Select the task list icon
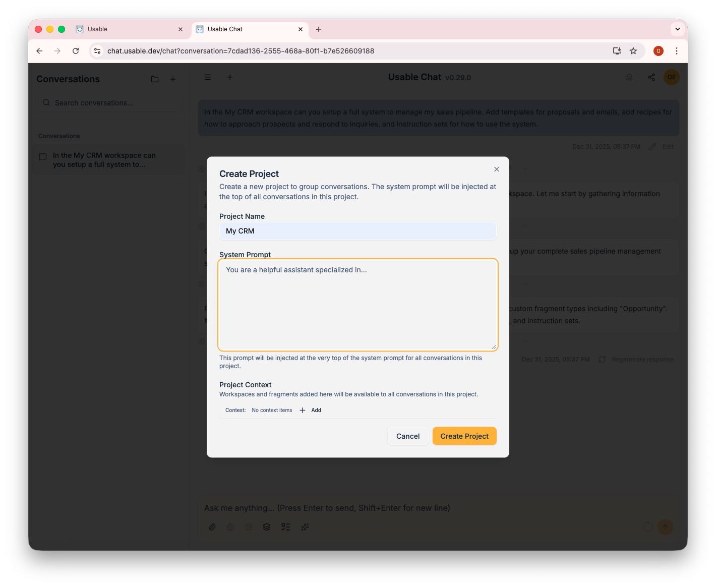This screenshot has height=588, width=716. click(x=286, y=526)
